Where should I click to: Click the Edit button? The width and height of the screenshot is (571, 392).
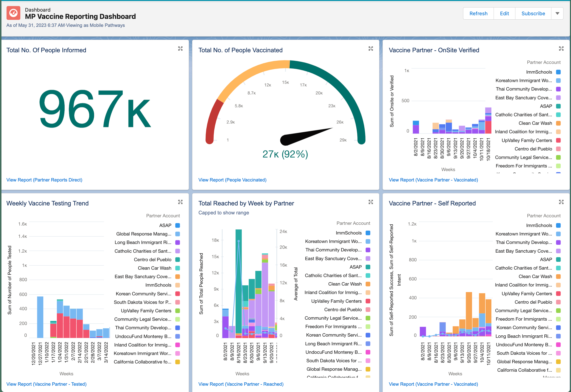click(504, 14)
